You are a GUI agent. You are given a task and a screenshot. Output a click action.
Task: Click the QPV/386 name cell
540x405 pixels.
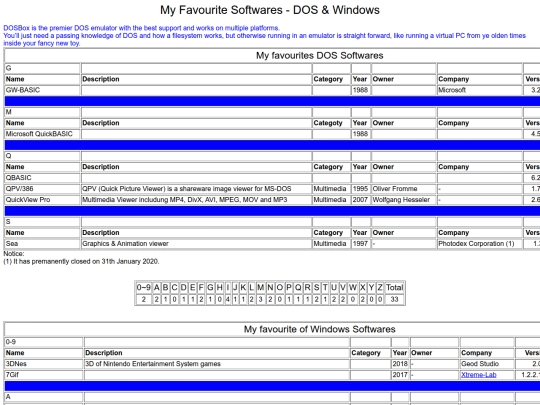click(x=42, y=189)
